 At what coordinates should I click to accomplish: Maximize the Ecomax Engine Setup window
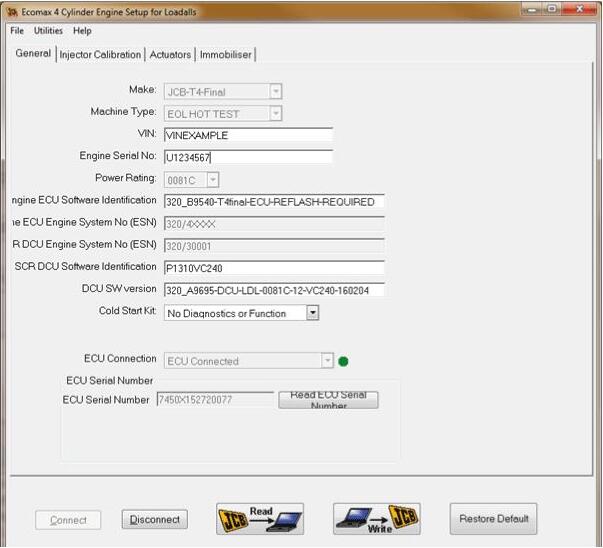click(x=552, y=9)
